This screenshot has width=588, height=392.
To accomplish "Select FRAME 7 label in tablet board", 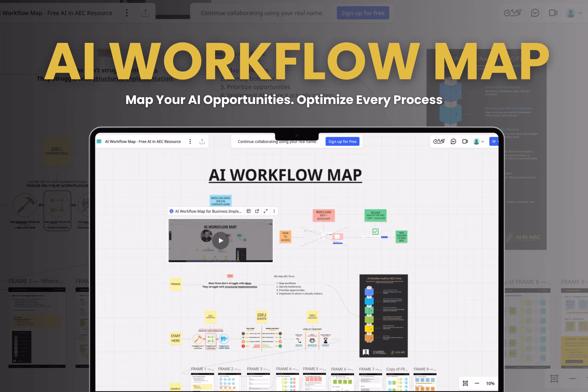I will click(370, 369).
